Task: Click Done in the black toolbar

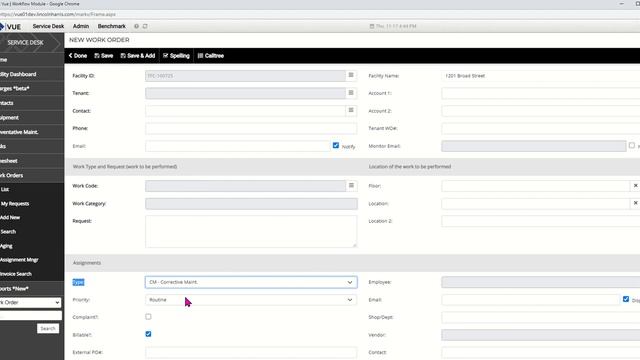Action: click(78, 56)
